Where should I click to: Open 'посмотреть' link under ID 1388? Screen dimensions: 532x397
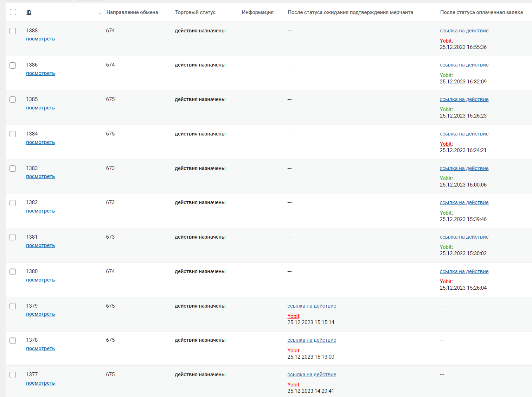pyautogui.click(x=40, y=39)
